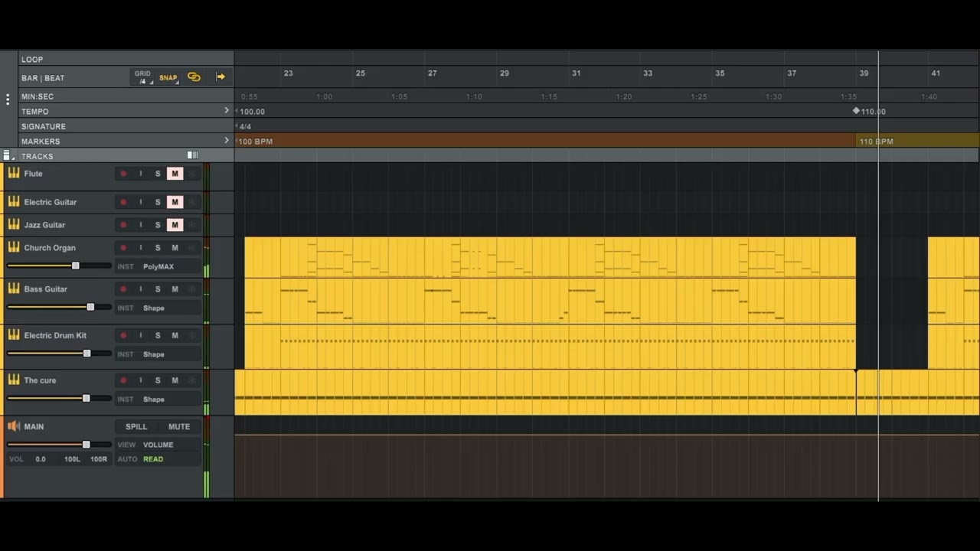The image size is (980, 551).
Task: Open Electric Drum Kit's Shape instrument selector
Action: point(158,354)
